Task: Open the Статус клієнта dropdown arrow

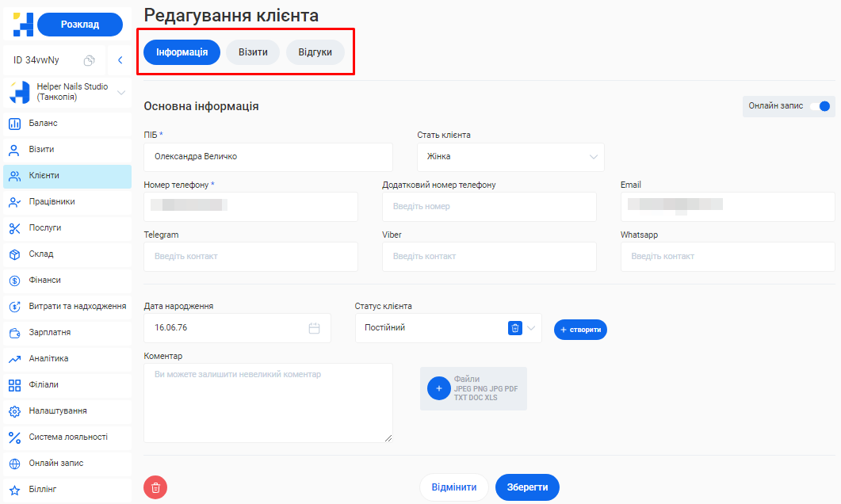Action: 531,328
